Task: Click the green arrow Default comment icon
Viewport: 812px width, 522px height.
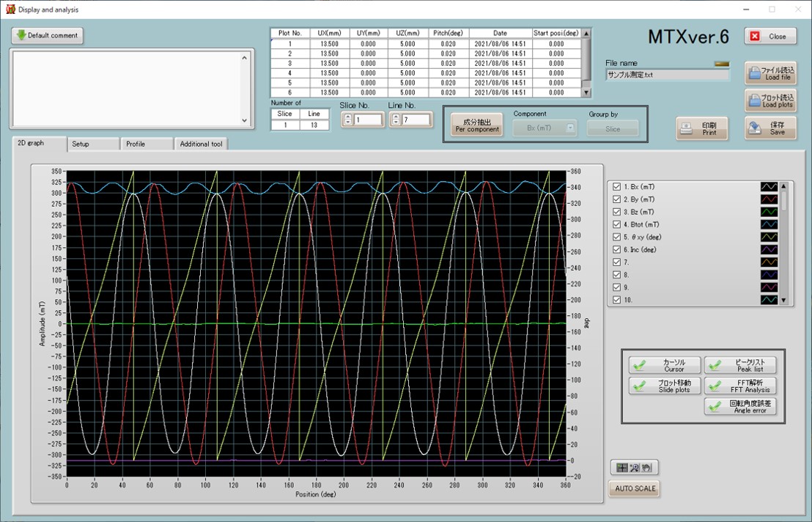Action: coord(21,34)
